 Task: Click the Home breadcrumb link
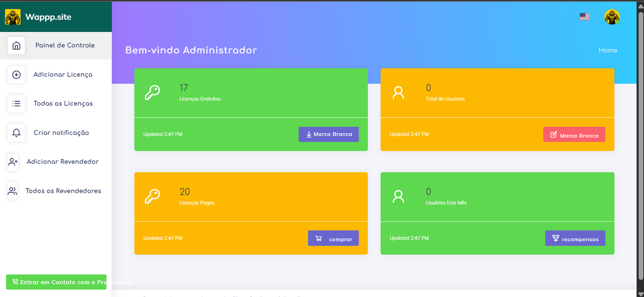(607, 50)
